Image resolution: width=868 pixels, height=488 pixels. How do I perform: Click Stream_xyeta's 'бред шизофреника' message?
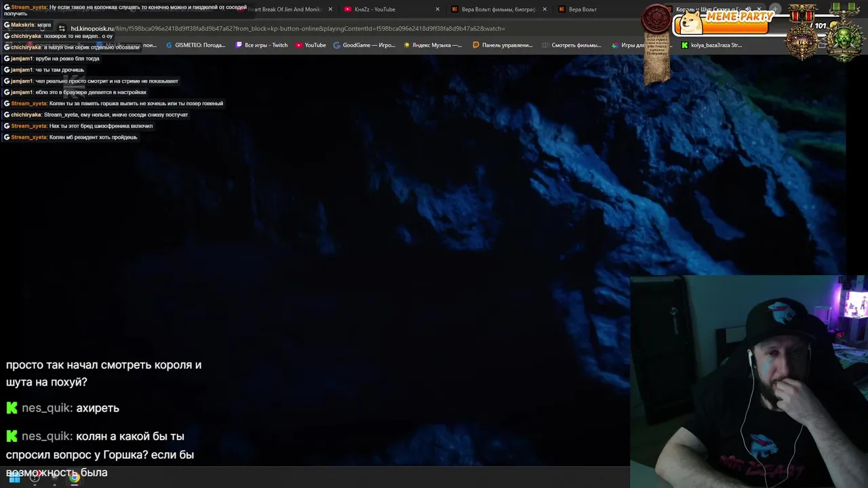click(x=78, y=126)
